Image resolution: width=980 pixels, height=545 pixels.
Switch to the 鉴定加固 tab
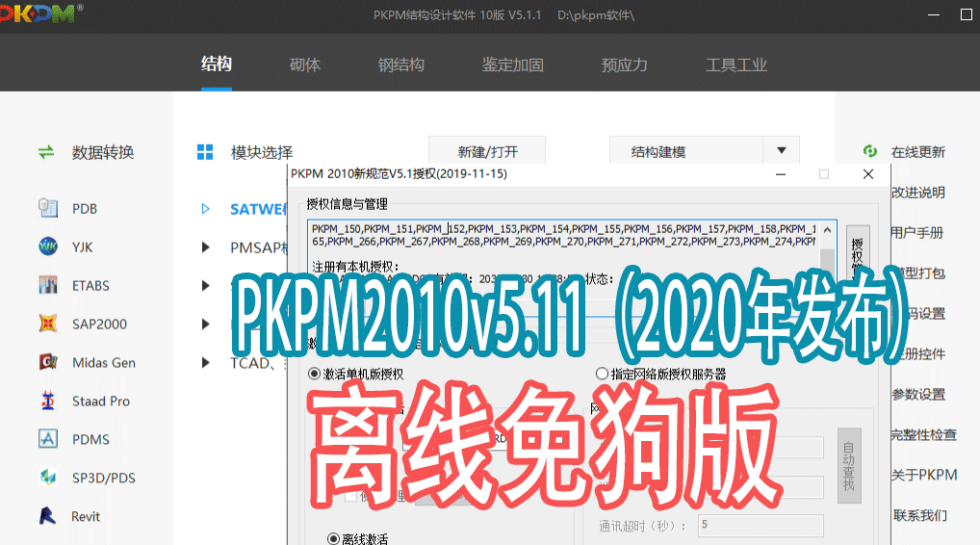512,65
